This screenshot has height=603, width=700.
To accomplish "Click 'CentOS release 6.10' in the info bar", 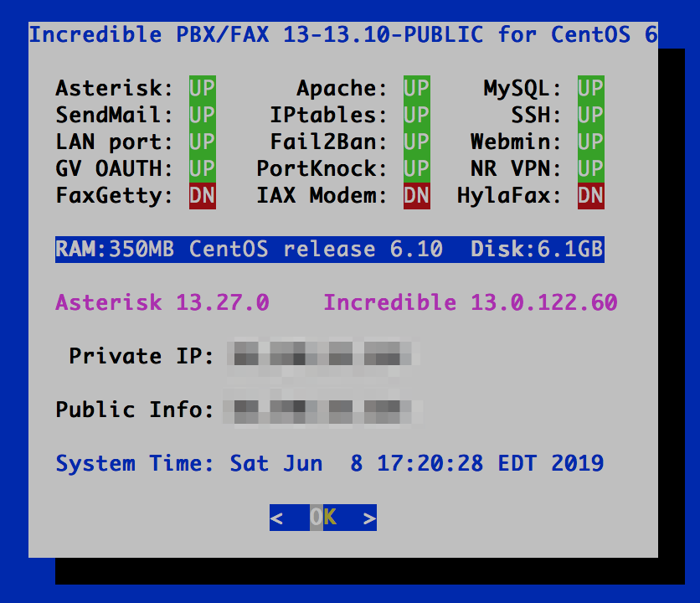I will (x=316, y=250).
